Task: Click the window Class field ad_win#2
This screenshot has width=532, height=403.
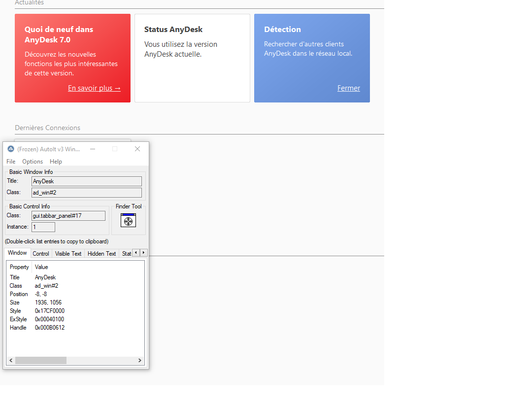Action: pyautogui.click(x=87, y=193)
